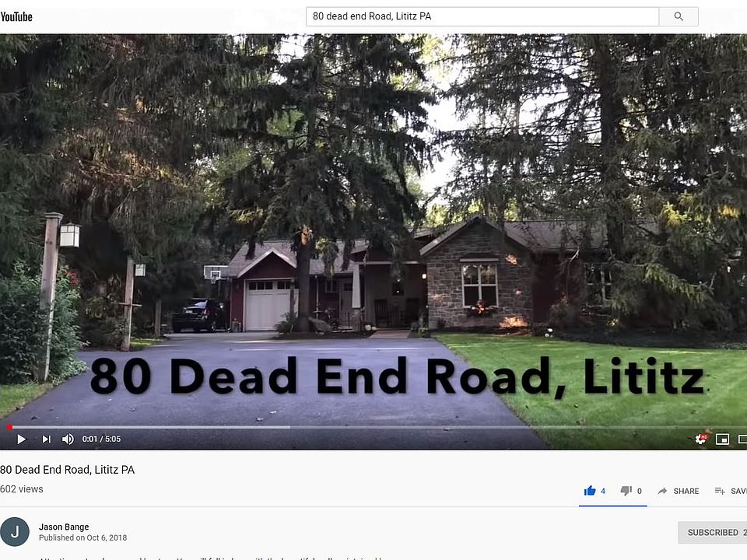
Task: Dislike the video with thumbs down
Action: pos(626,491)
